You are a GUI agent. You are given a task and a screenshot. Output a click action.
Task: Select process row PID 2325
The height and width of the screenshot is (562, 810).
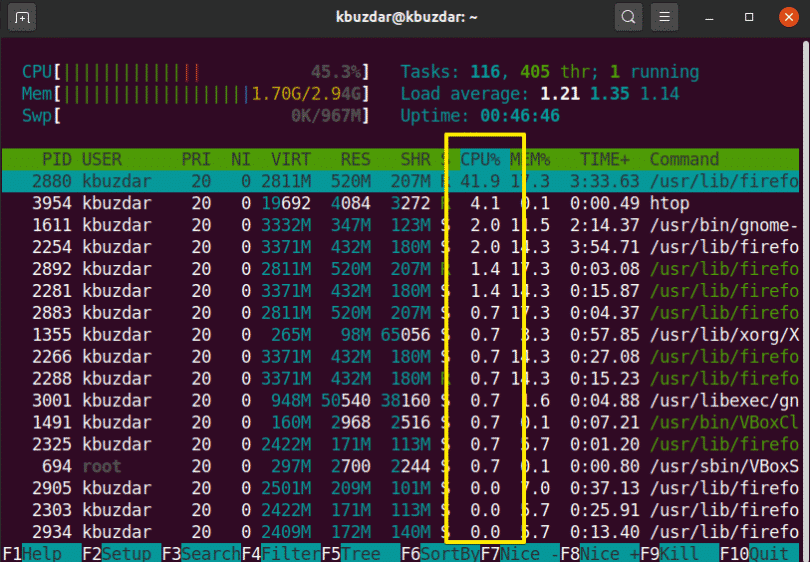tap(400, 445)
